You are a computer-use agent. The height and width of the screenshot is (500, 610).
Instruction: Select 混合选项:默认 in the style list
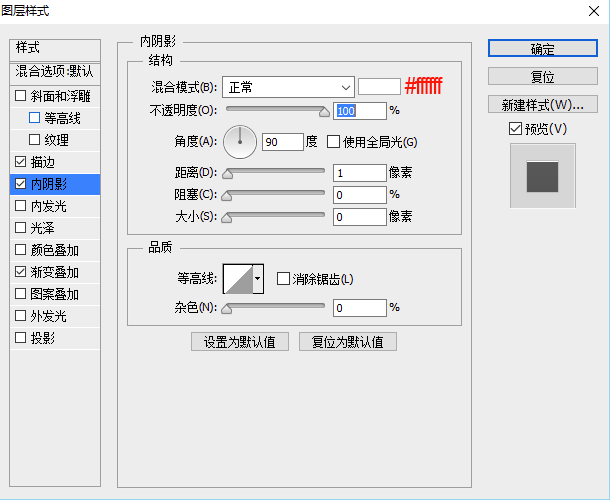[x=55, y=72]
